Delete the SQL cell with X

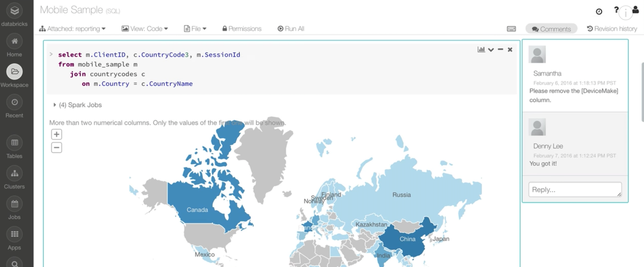click(510, 49)
